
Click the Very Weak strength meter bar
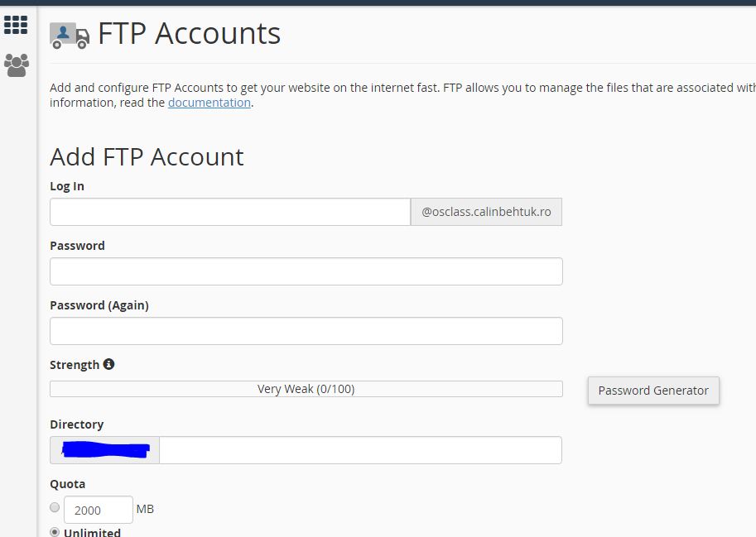[306, 389]
